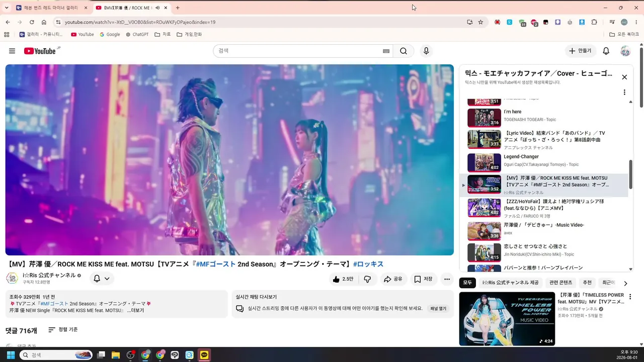Open OBS Studio from the taskbar
This screenshot has height=362, width=644.
[x=131, y=355]
